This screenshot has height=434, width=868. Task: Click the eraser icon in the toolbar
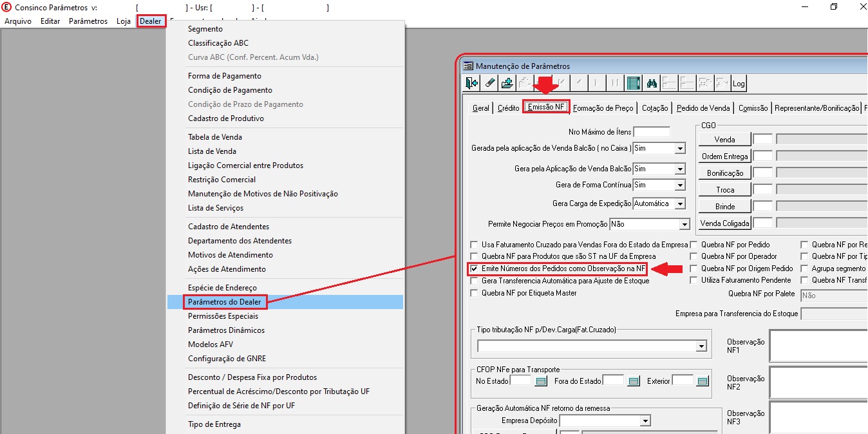pyautogui.click(x=490, y=83)
